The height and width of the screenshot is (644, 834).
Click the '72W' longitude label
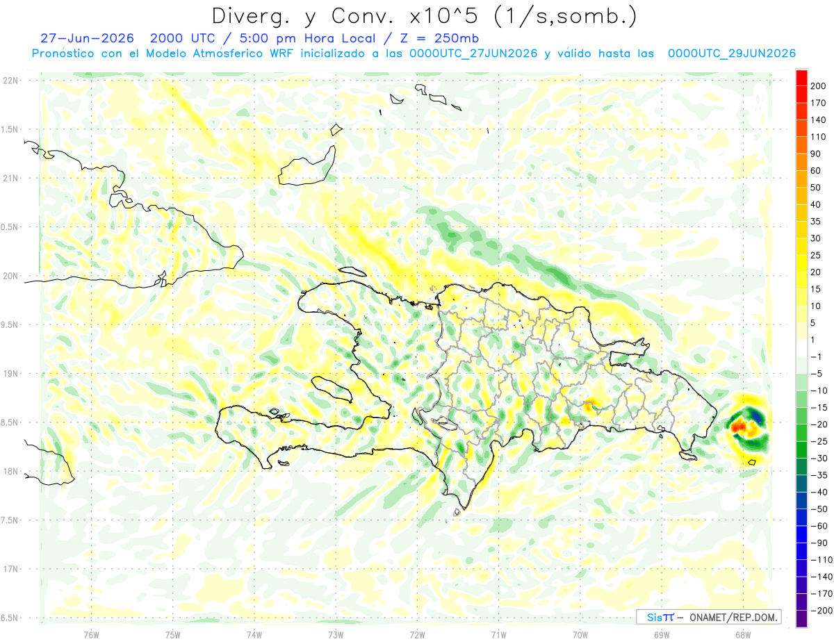416,634
